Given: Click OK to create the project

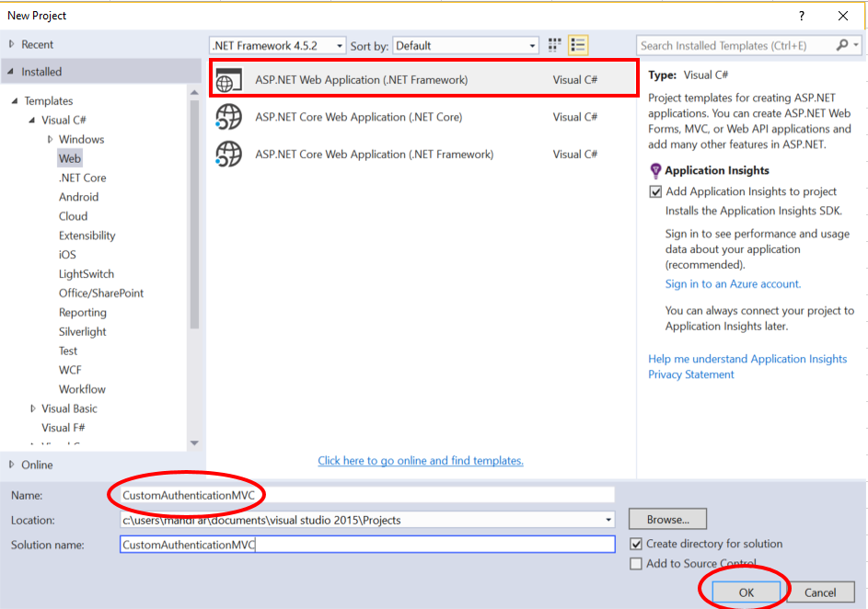Looking at the screenshot, I should pyautogui.click(x=746, y=592).
